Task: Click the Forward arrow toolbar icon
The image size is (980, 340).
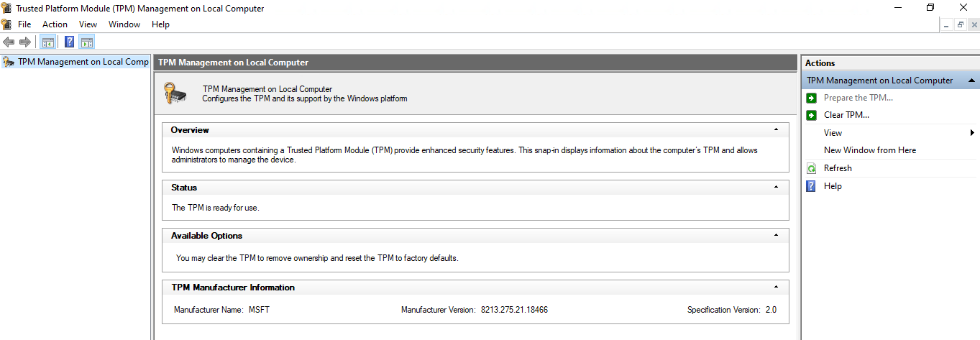Action: [25, 42]
